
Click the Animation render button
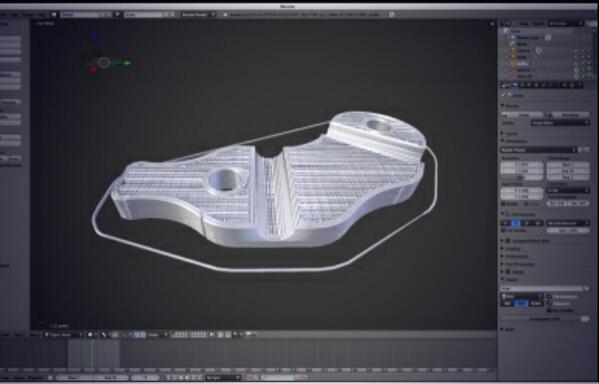(x=568, y=115)
